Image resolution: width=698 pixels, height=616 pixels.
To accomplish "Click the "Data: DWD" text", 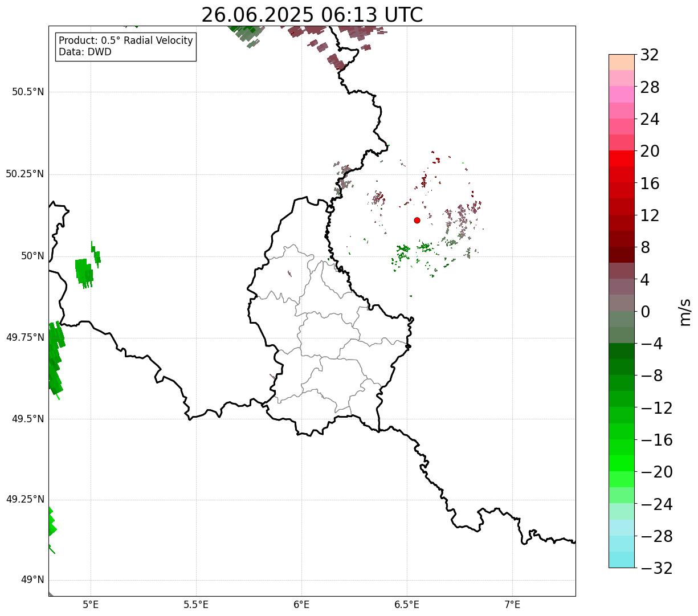I will point(85,52).
